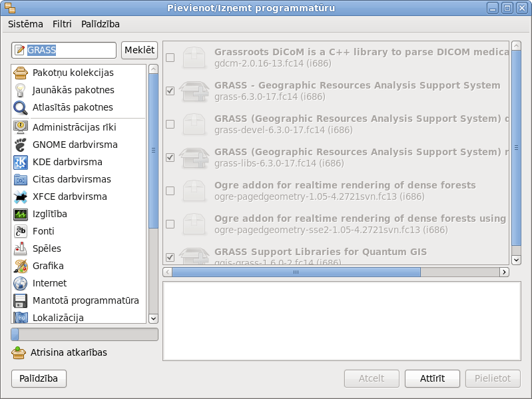Click the Citas darbvirsmas folder icon

tap(21, 179)
